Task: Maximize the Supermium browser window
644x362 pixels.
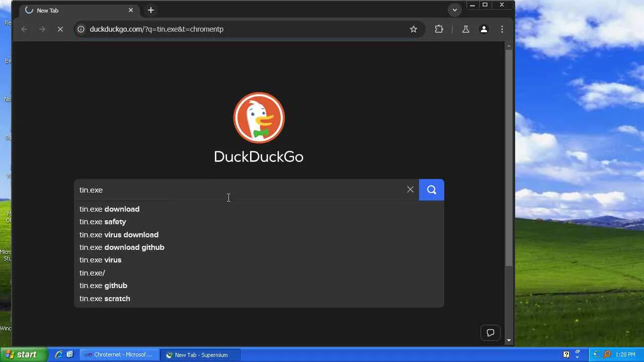Action: (485, 5)
